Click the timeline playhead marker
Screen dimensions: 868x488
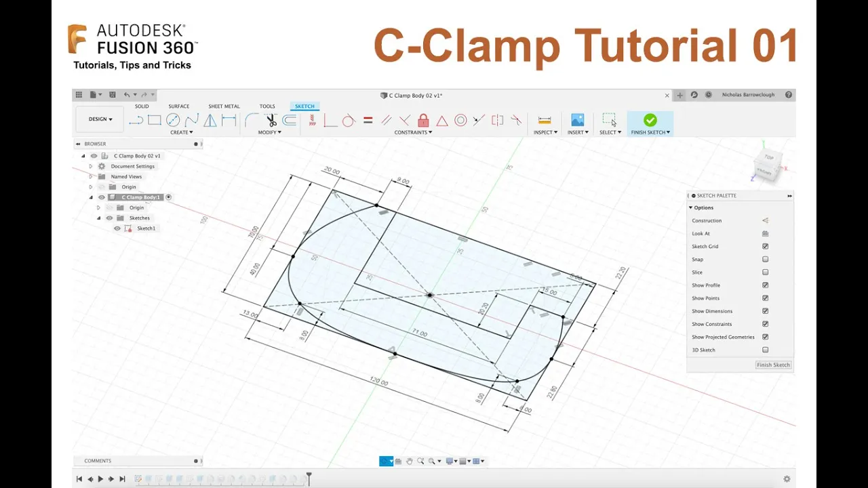point(309,479)
